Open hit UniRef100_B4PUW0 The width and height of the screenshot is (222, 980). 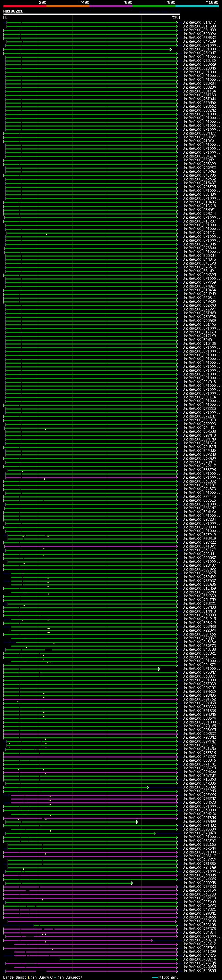coord(199,451)
